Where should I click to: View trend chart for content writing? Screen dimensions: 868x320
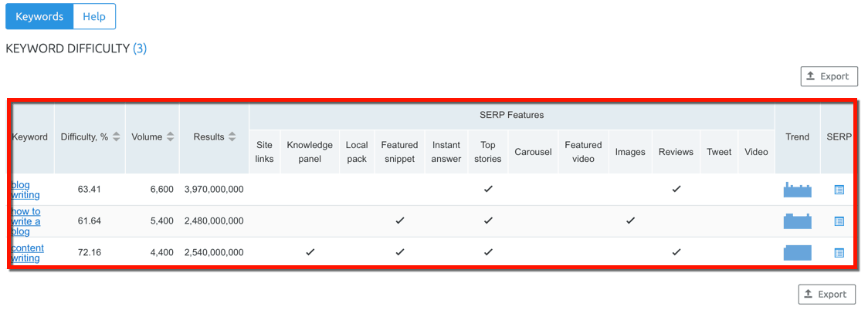797,253
